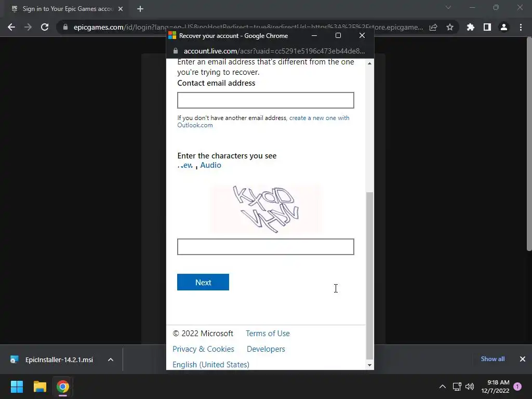This screenshot has width=532, height=399.
Task: Open the Privacy & Cookies link
Action: coord(203,349)
